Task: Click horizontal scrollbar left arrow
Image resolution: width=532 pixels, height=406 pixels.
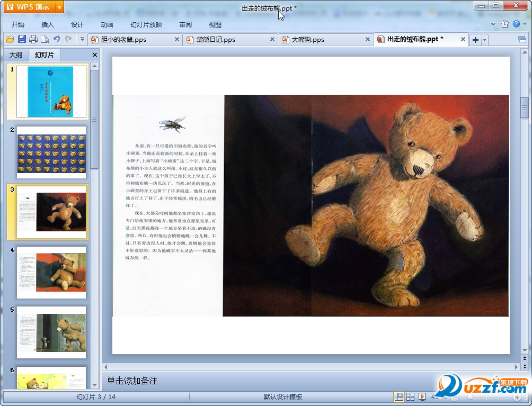Action: pyautogui.click(x=106, y=367)
